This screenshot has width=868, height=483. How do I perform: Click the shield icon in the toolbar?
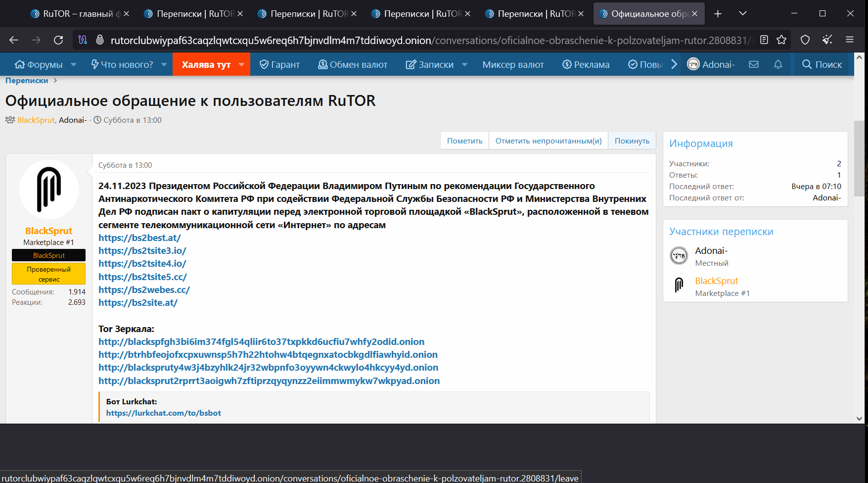(805, 40)
